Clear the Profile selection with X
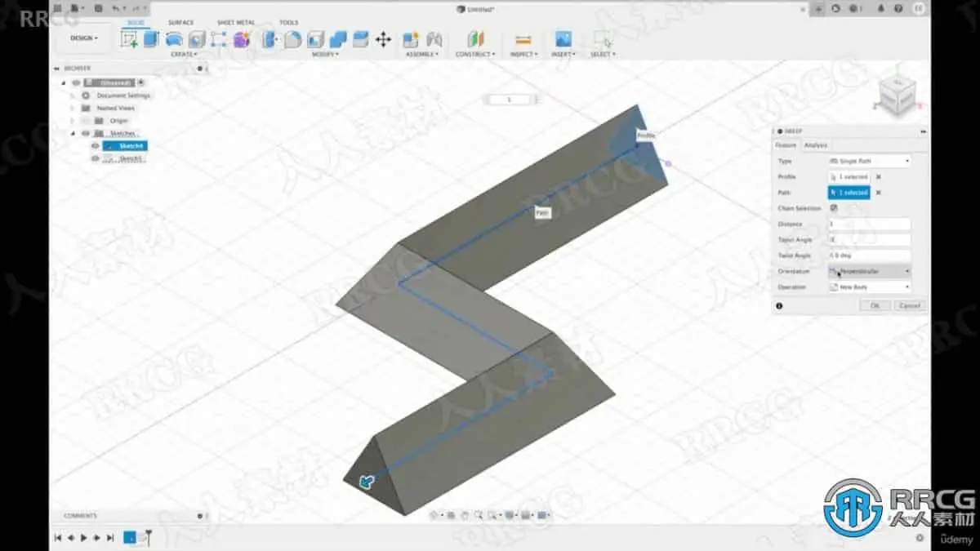Viewport: 980px width, 551px height. (x=879, y=176)
